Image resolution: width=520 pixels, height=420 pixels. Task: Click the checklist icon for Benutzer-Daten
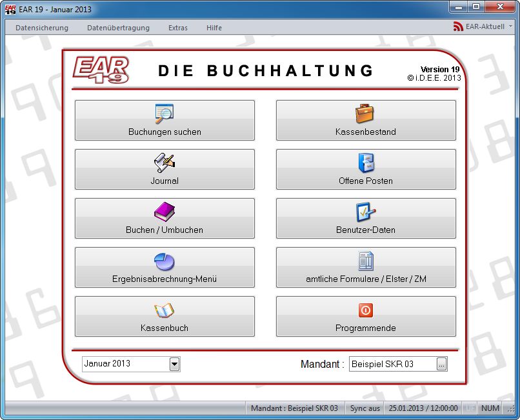click(366, 212)
